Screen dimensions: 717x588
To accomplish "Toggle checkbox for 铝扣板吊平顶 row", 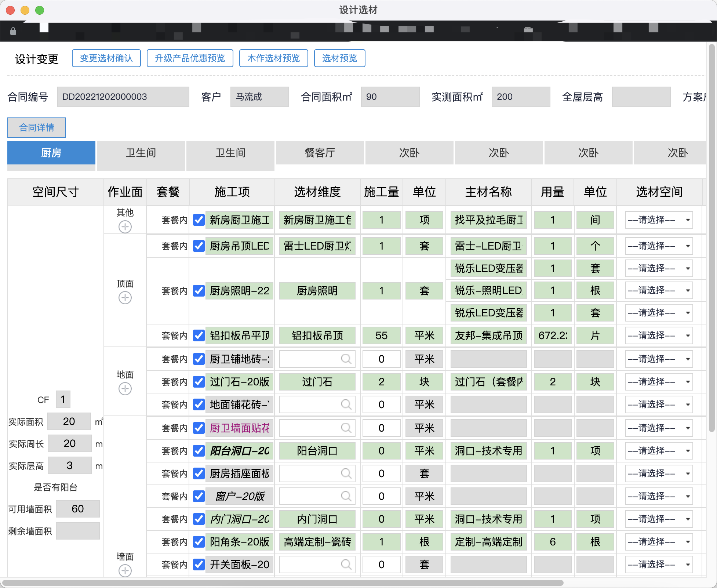I will pos(199,335).
